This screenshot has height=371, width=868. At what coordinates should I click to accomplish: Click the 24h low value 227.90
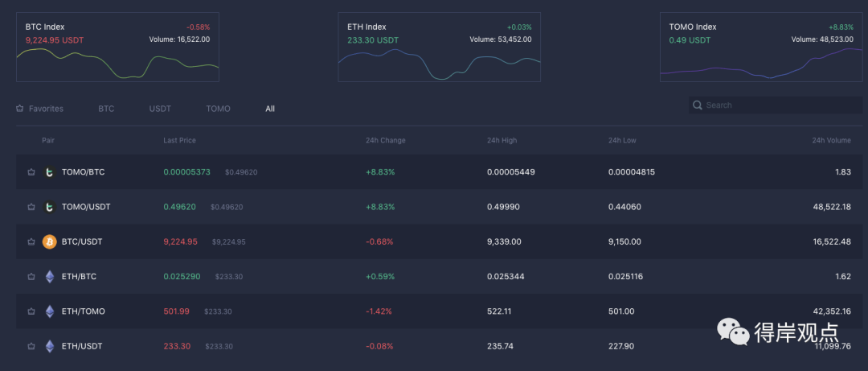[x=621, y=347]
